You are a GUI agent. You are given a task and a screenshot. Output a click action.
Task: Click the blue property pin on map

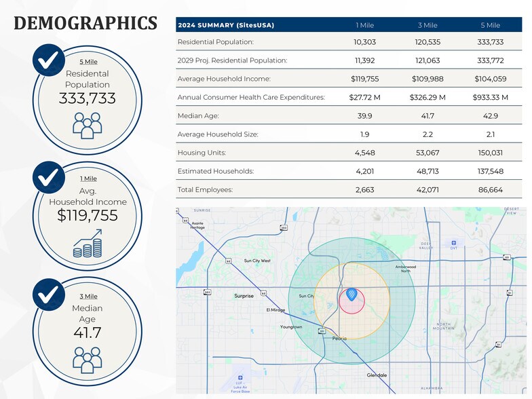coord(351,294)
